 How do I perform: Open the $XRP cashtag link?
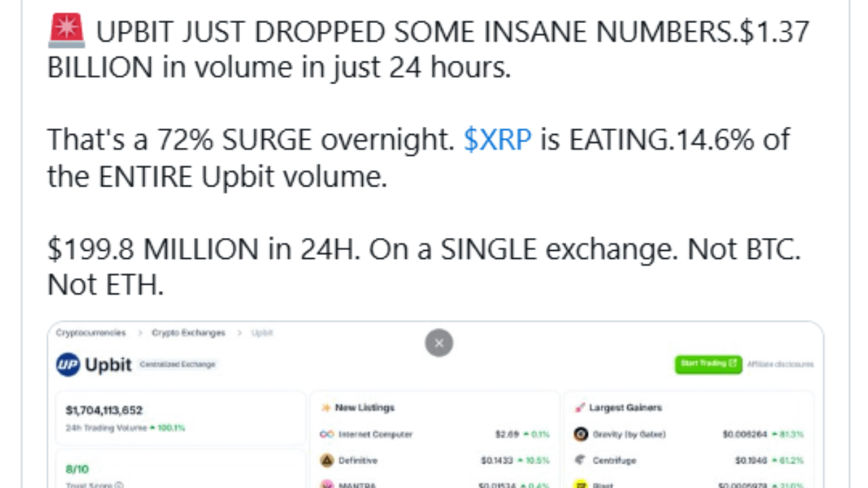click(498, 139)
